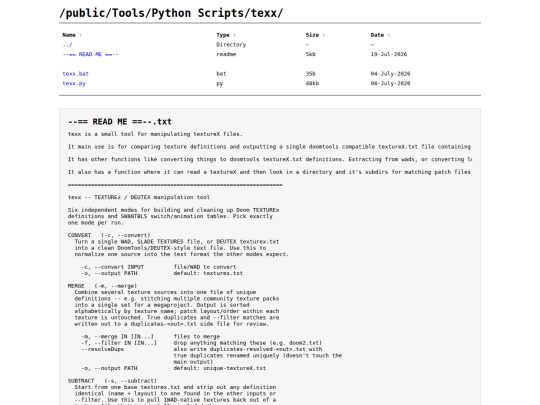The height and width of the screenshot is (405, 540).
Task: Open the --== READ ME ==-- file link
Action: 90,54
